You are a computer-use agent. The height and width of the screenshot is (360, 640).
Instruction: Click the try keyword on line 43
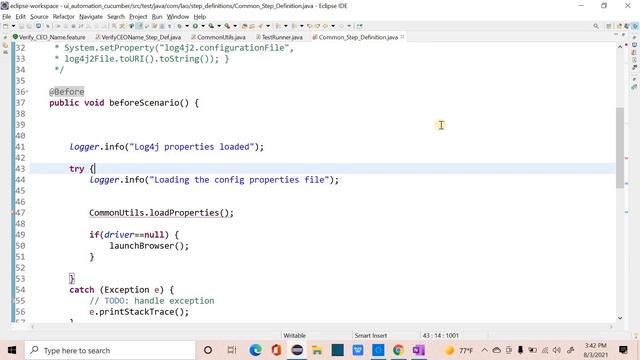click(x=77, y=169)
